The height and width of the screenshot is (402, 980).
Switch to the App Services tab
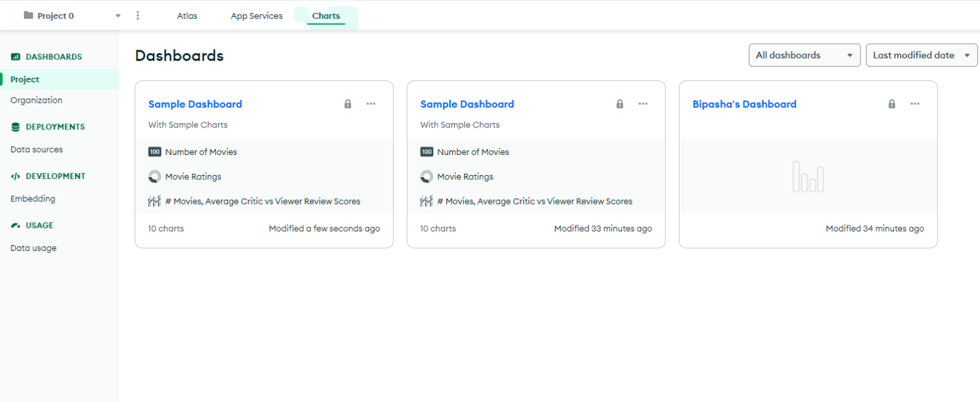[256, 15]
